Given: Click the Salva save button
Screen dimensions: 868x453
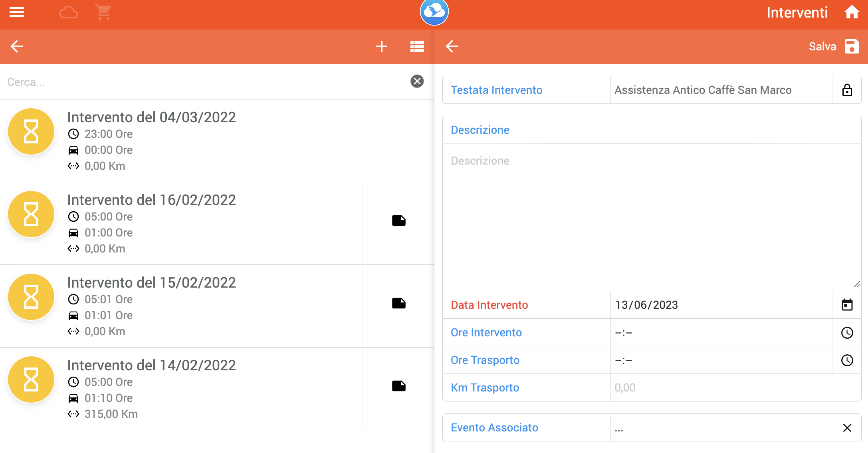Looking at the screenshot, I should pyautogui.click(x=834, y=46).
